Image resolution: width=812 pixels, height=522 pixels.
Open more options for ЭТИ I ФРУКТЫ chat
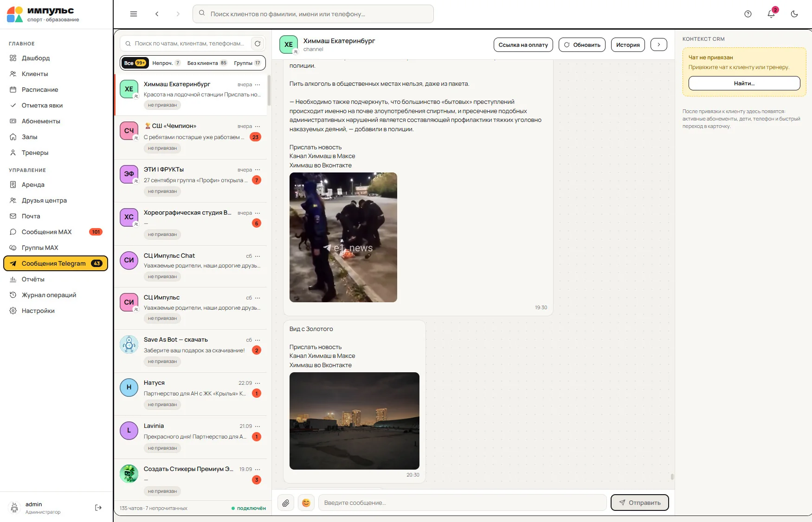258,170
